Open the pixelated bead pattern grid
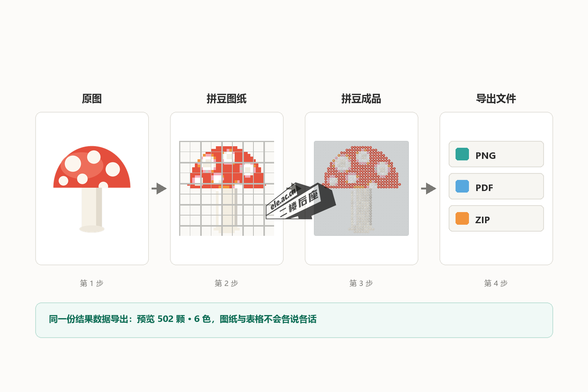This screenshot has width=588, height=392. (x=227, y=188)
